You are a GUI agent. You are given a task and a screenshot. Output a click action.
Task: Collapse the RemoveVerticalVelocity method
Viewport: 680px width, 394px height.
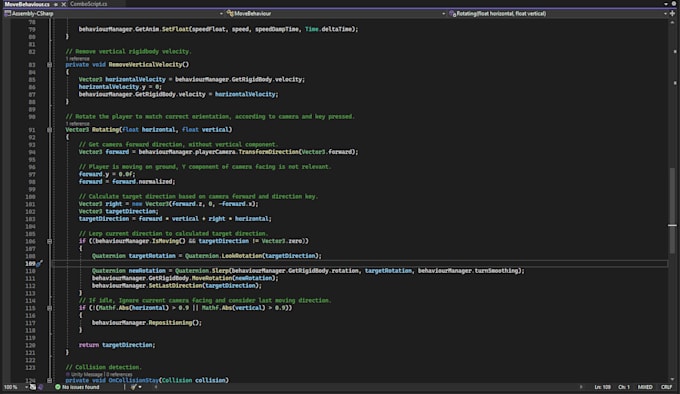click(x=49, y=65)
